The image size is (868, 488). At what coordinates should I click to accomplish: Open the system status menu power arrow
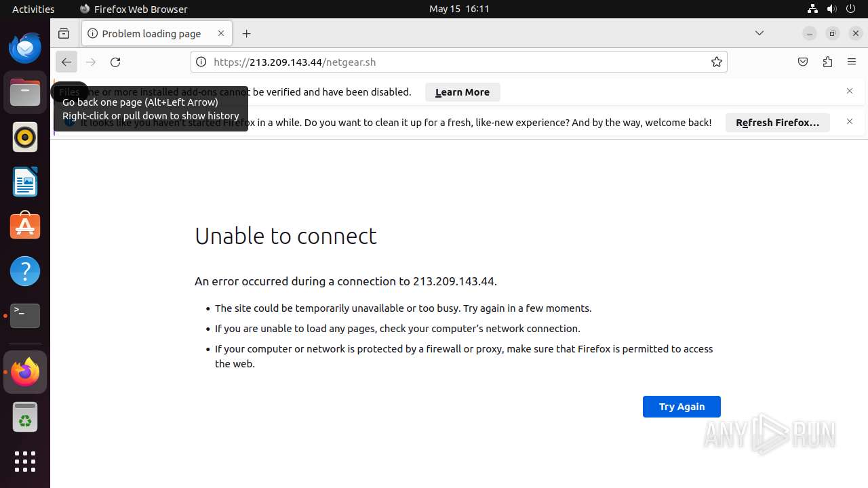852,9
